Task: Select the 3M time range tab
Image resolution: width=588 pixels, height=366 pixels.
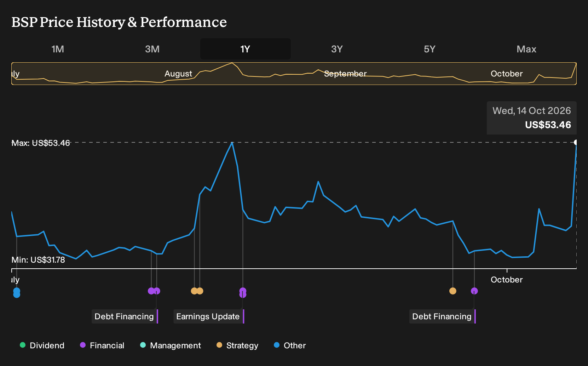Action: tap(152, 49)
